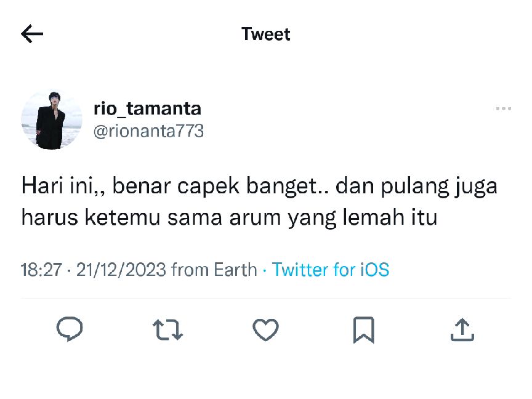Tap the tweet line starting 'Hari ini'
This screenshot has height=399, width=532.
click(259, 187)
